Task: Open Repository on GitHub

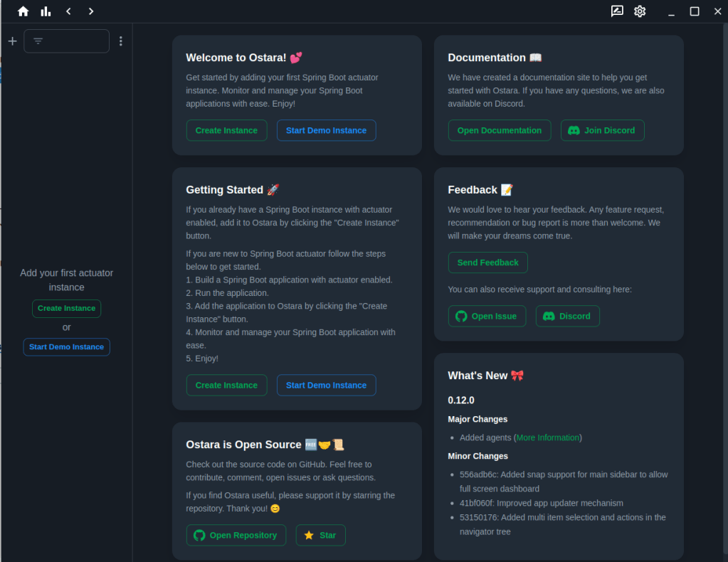Action: (236, 535)
